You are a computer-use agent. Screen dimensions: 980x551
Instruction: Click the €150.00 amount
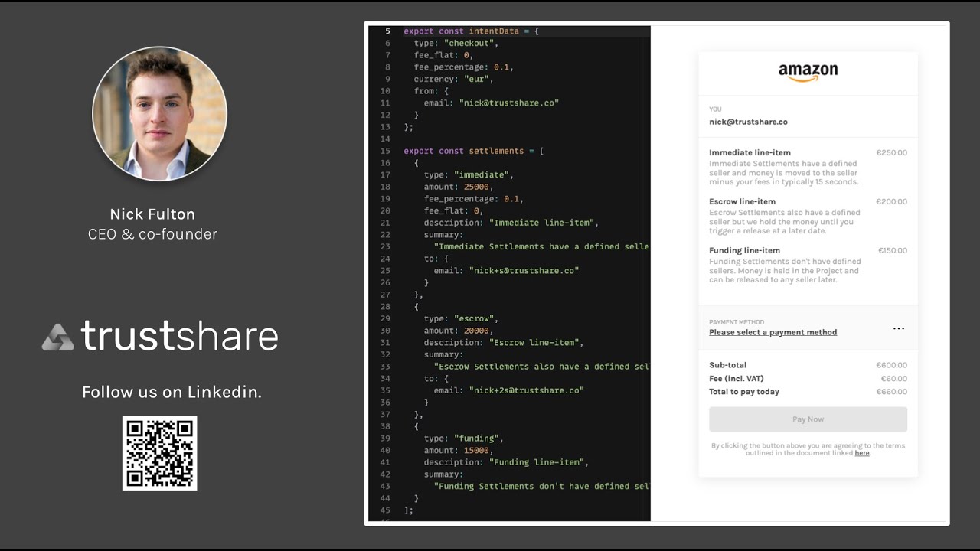coord(893,250)
